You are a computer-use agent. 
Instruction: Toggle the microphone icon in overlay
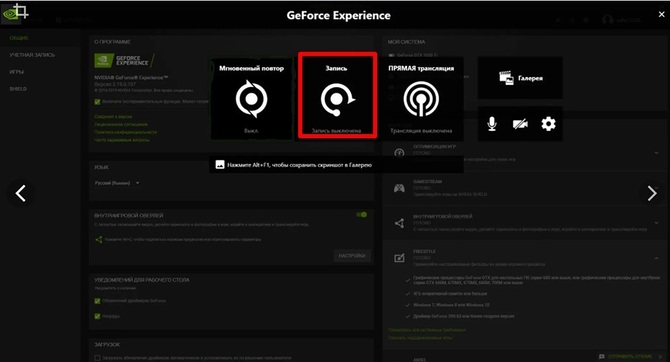[x=492, y=124]
